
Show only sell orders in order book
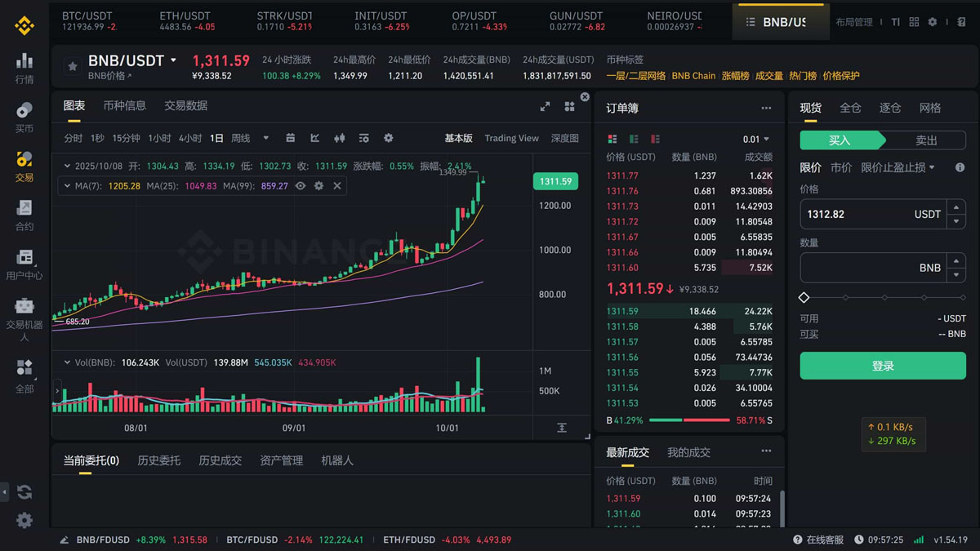[x=655, y=140]
